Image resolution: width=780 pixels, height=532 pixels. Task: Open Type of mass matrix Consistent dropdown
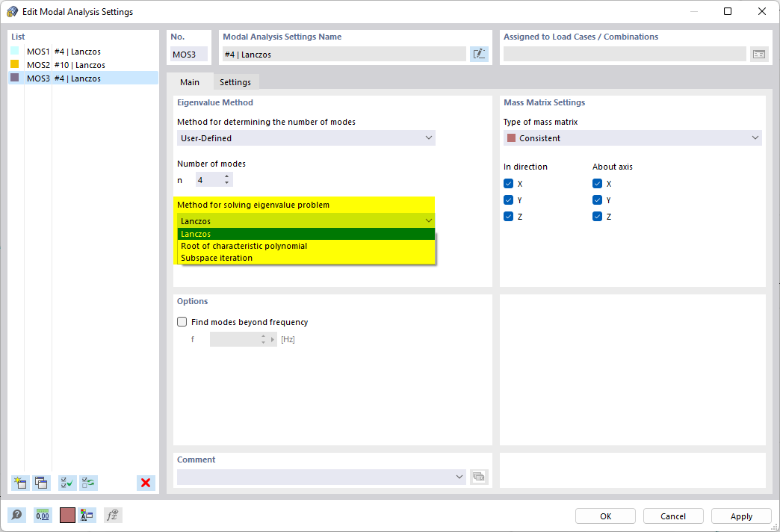coord(632,137)
